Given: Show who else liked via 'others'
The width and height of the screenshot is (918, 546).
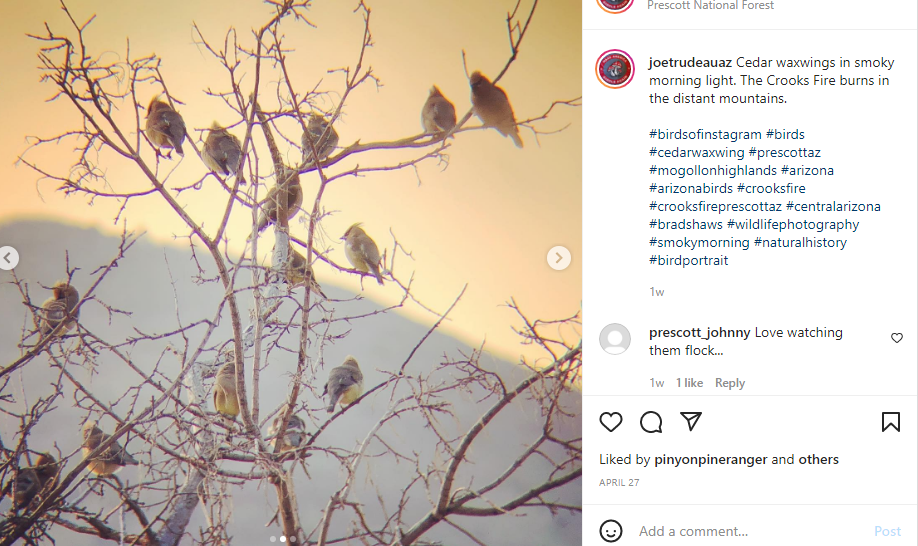Looking at the screenshot, I should point(818,459).
